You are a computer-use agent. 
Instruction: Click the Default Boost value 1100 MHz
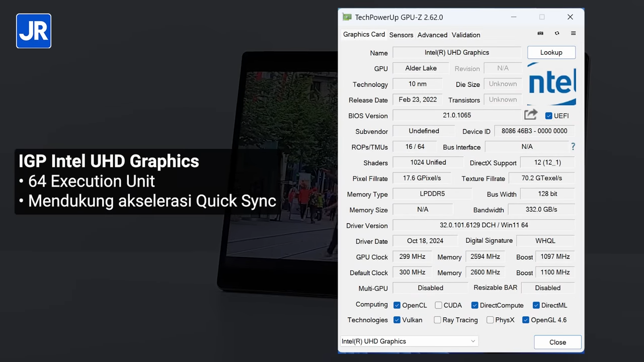[555, 272]
